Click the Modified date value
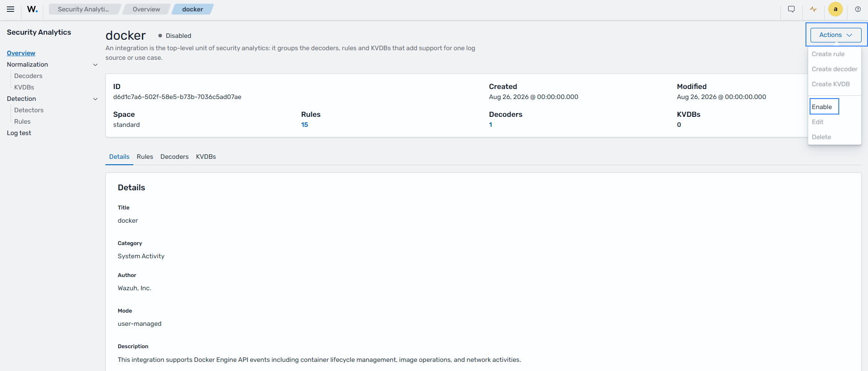The width and height of the screenshot is (868, 371). 722,97
